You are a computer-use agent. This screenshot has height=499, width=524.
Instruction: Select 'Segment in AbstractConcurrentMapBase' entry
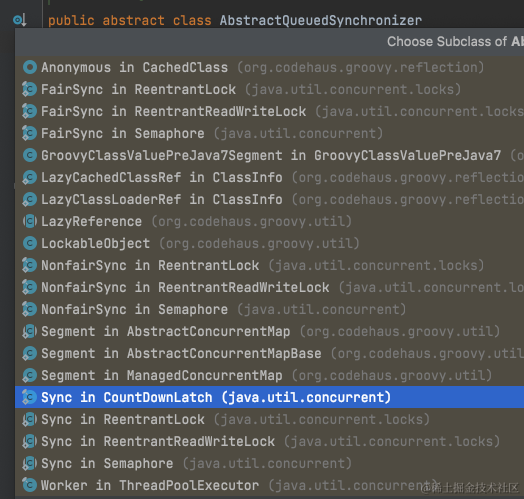[x=269, y=354]
